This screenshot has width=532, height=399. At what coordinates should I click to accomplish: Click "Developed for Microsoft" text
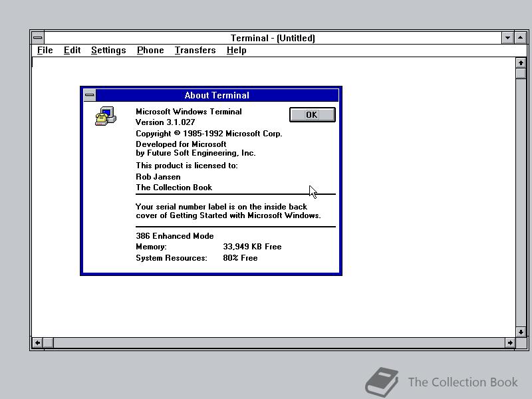tap(181, 144)
